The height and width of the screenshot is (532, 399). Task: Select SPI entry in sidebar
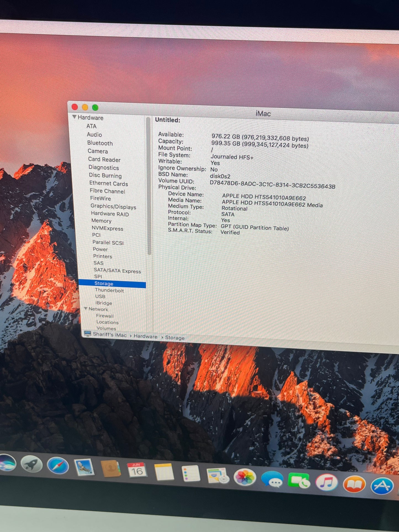click(98, 276)
